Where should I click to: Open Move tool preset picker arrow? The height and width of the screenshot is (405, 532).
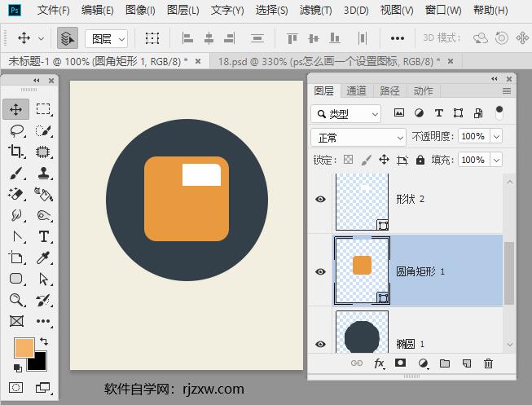point(41,38)
